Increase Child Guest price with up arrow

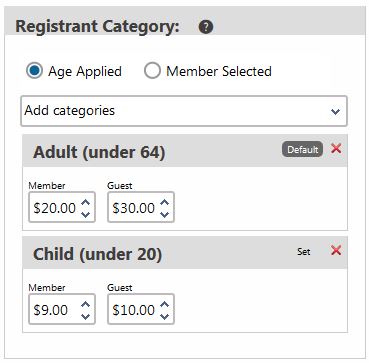point(164,304)
